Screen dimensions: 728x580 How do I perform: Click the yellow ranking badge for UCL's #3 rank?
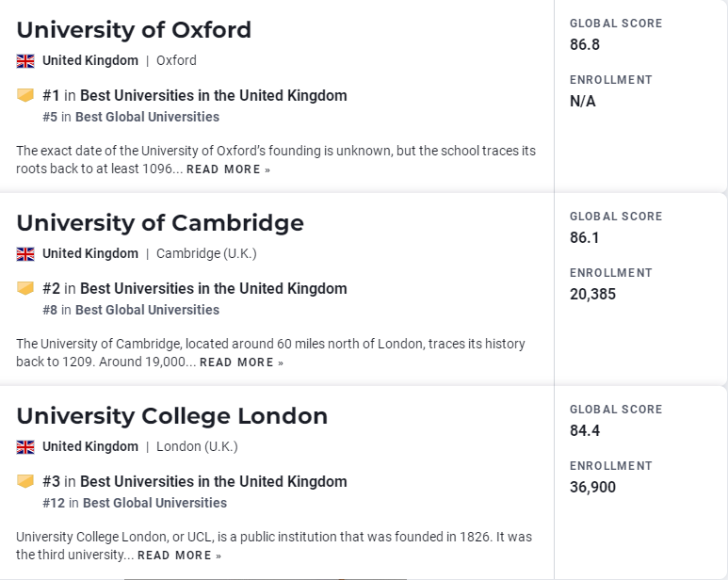tap(25, 481)
